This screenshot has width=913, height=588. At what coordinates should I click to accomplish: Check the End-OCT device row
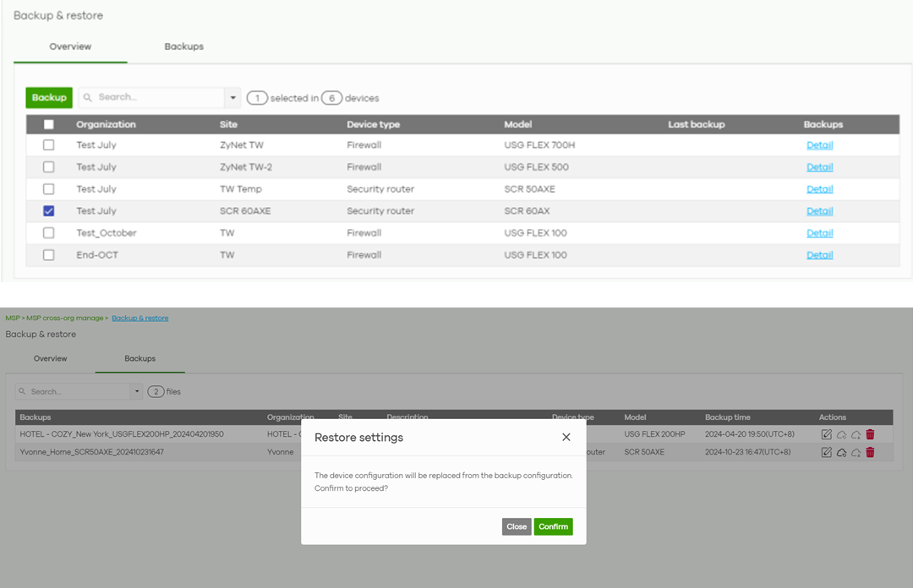(x=49, y=255)
